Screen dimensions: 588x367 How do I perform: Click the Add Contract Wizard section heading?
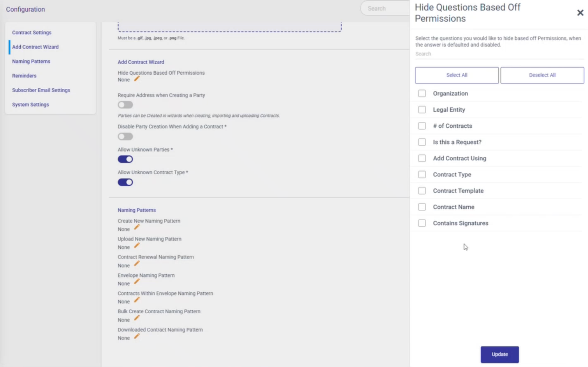141,62
